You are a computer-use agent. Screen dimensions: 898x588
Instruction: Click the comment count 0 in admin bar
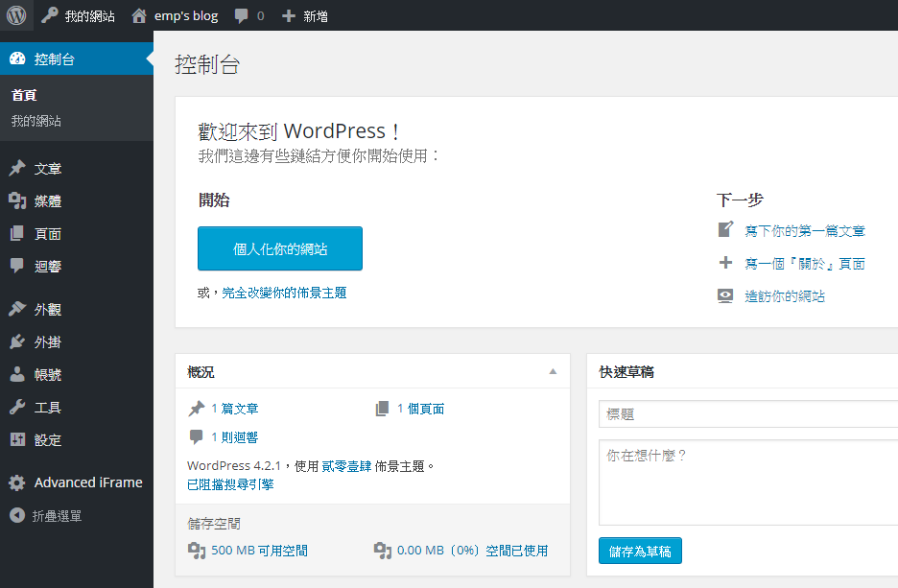pyautogui.click(x=261, y=16)
